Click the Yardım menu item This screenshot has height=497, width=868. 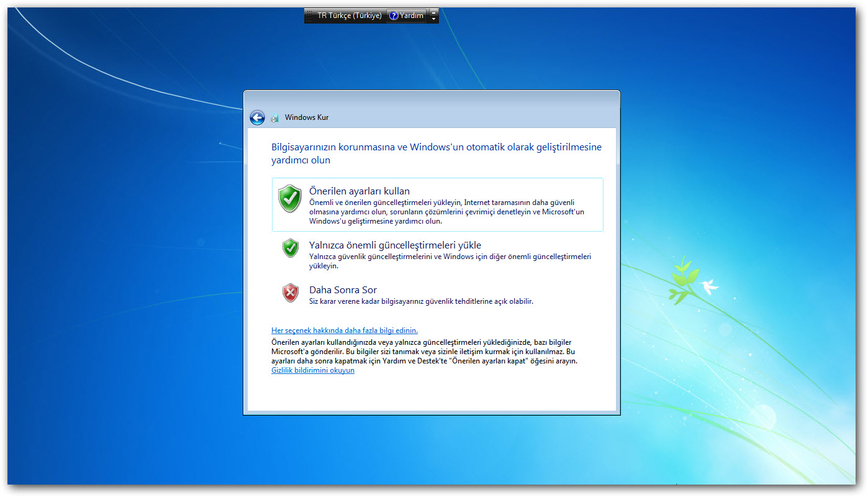click(411, 16)
